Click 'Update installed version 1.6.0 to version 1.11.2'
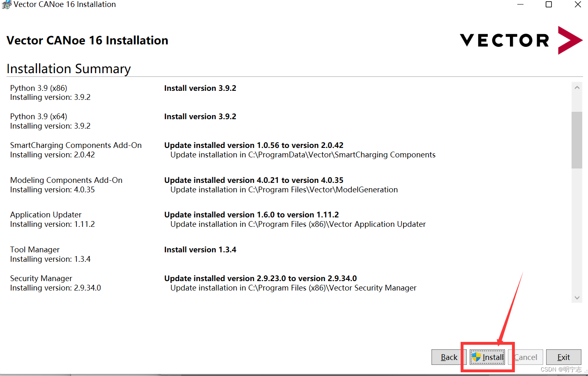The width and height of the screenshot is (588, 376). click(x=251, y=215)
